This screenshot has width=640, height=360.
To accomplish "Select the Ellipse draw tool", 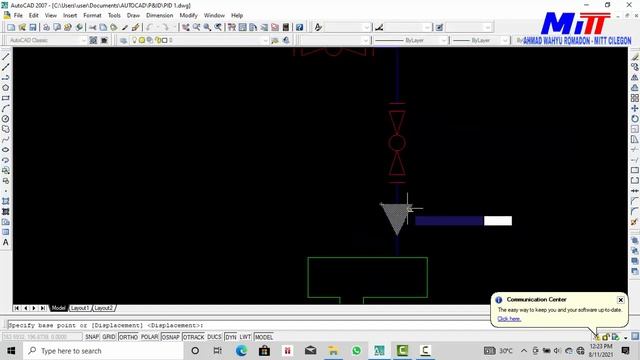I will [x=6, y=150].
